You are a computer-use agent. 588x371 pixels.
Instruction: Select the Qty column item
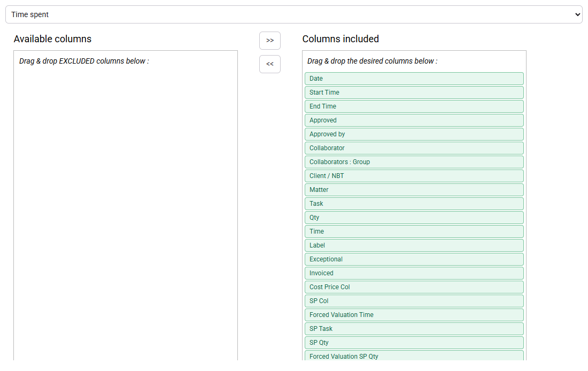pos(414,218)
